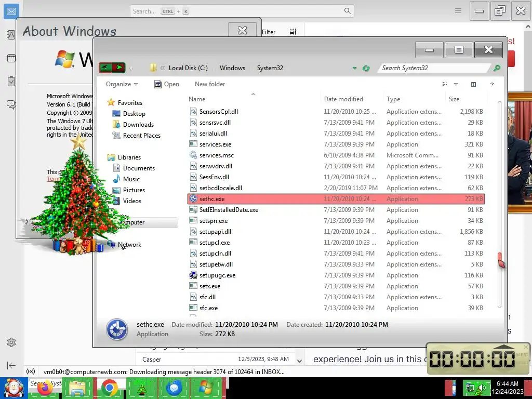Toggle the preview pane button
This screenshot has width=532, height=399.
(x=473, y=84)
